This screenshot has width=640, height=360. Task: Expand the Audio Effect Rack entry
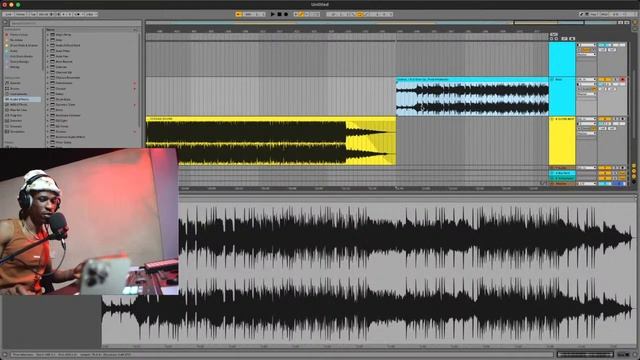coord(48,45)
